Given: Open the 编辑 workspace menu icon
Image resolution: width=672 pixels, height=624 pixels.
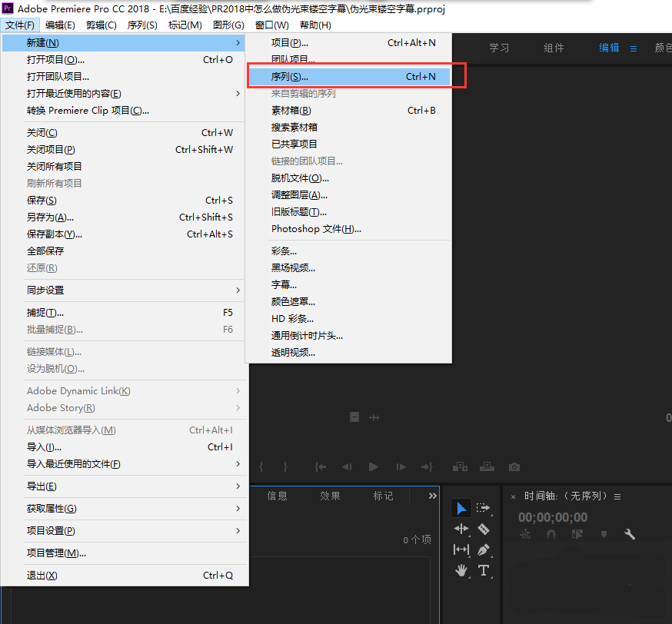Looking at the screenshot, I should (634, 49).
